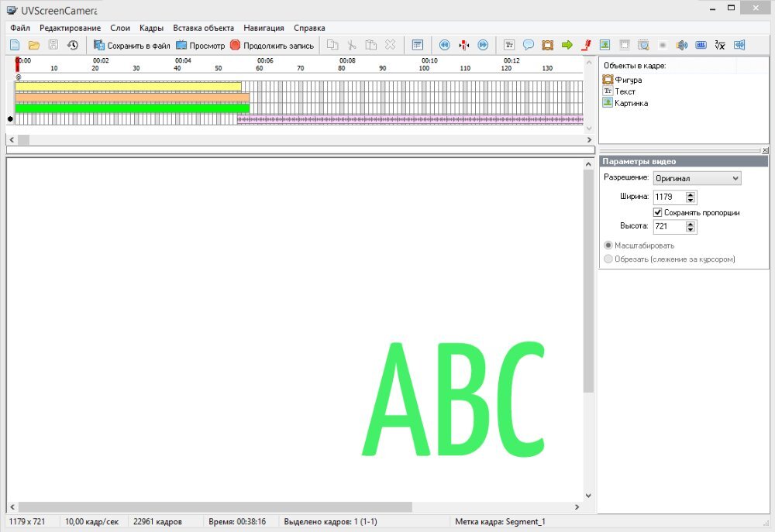Open the Слои menu
Viewport: 775px width, 532px height.
(120, 28)
